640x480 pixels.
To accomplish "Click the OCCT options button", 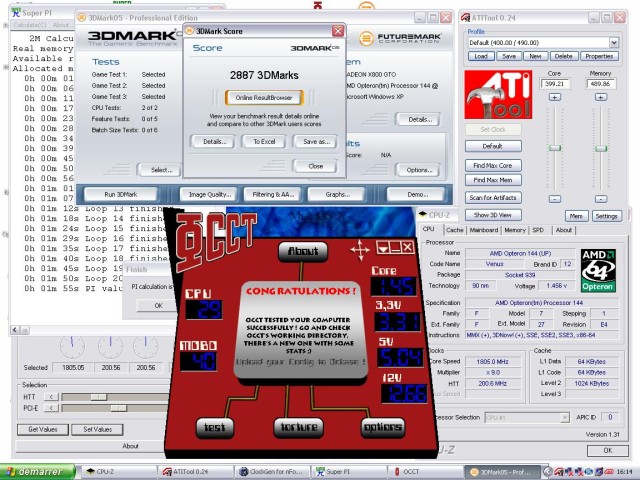I will click(382, 427).
